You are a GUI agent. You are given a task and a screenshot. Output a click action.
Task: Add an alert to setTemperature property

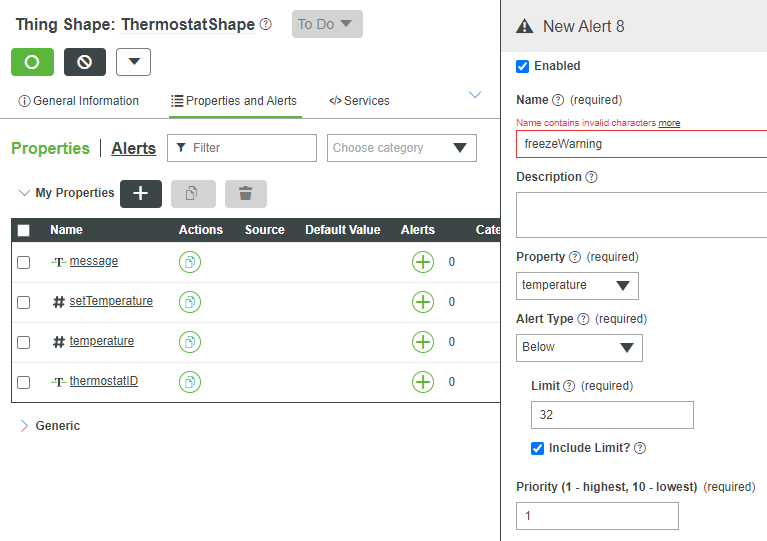pyautogui.click(x=423, y=302)
